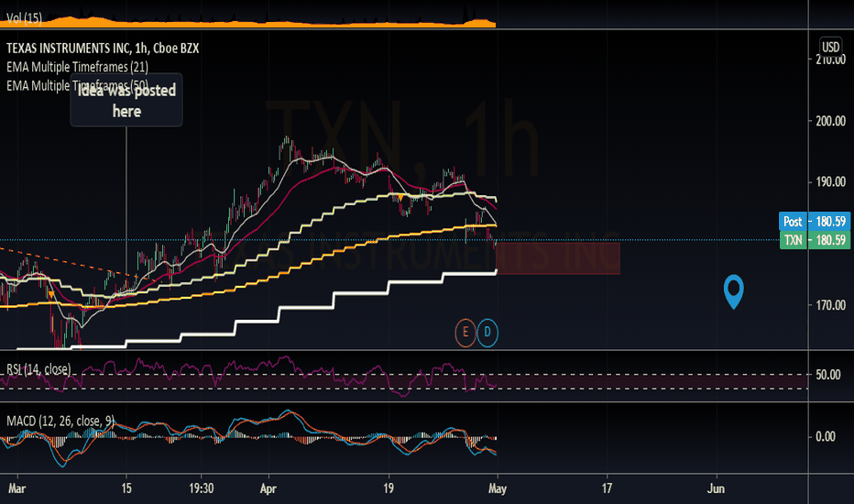
Task: Click the Post 180.59 price label
Action: (815, 221)
